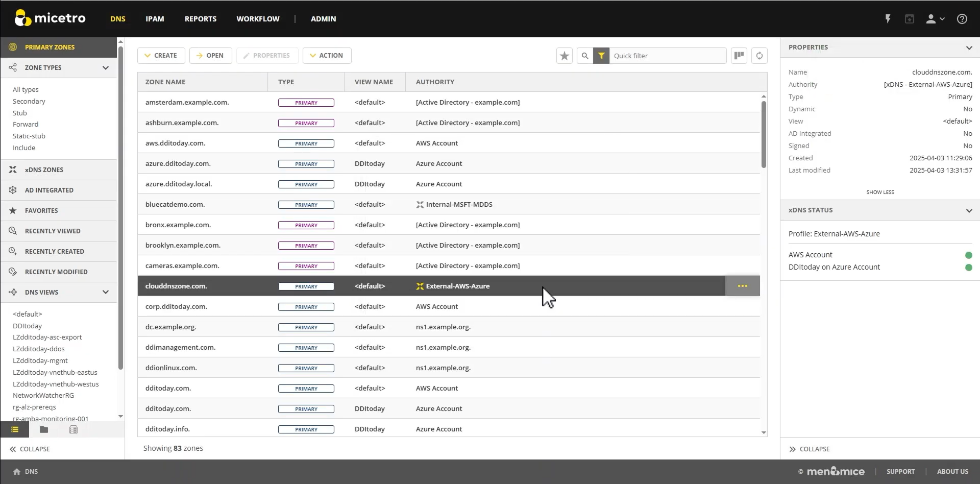Click the green status dot for AWS Account
This screenshot has height=484, width=980.
(x=968, y=255)
